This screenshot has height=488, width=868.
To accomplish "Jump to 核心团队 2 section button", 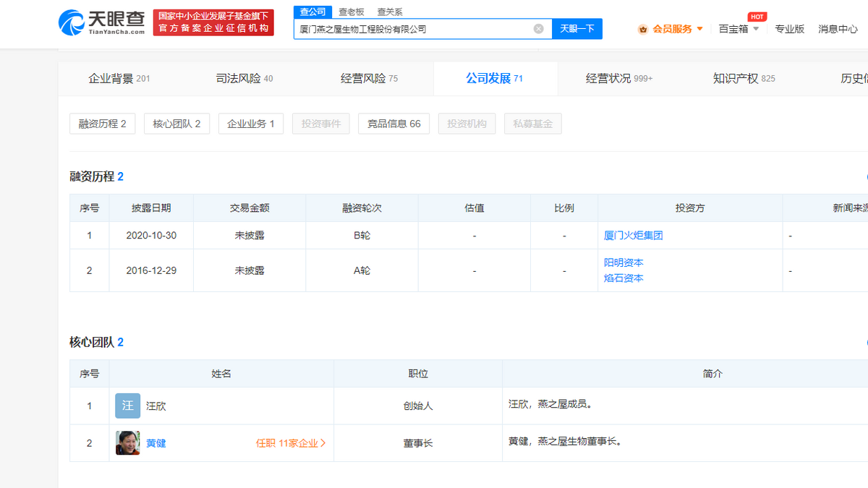I will pos(176,124).
